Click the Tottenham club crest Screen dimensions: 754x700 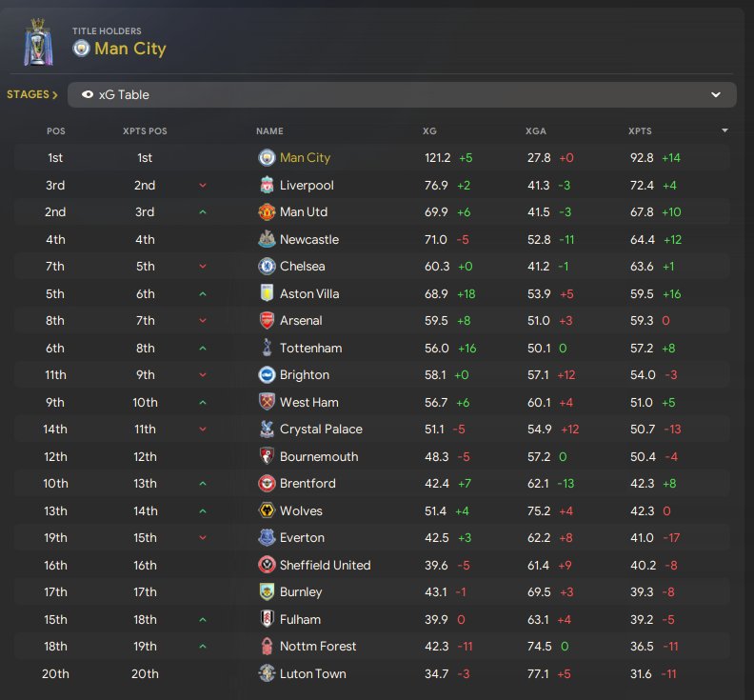pyautogui.click(x=267, y=348)
